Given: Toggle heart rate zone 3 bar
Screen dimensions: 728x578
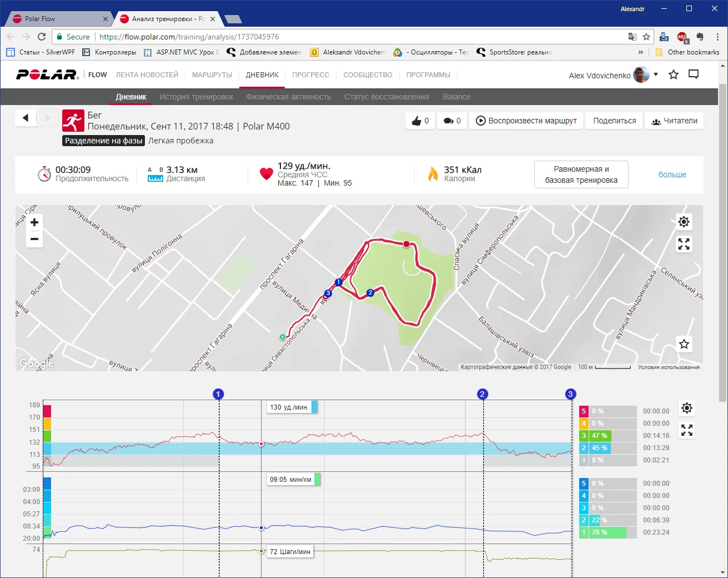Looking at the screenshot, I should pos(607,436).
